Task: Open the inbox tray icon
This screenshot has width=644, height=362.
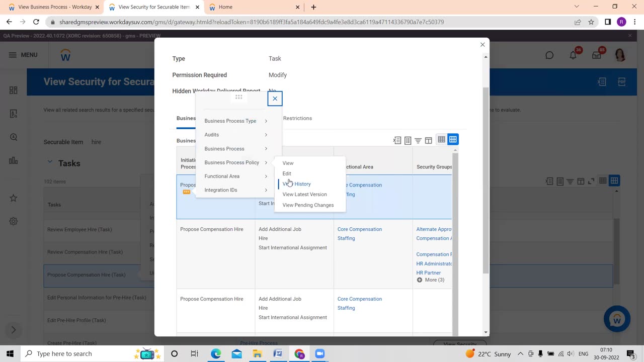Action: (597, 55)
